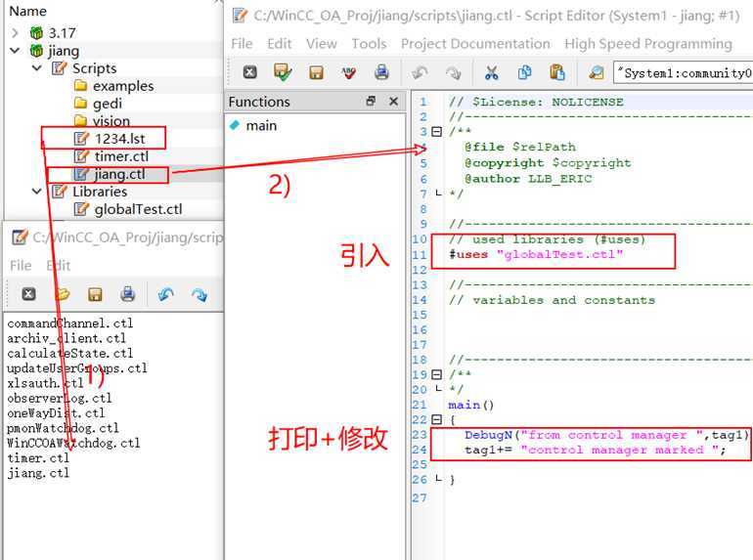
Task: Click the 3.17 project icon
Action: [36, 33]
